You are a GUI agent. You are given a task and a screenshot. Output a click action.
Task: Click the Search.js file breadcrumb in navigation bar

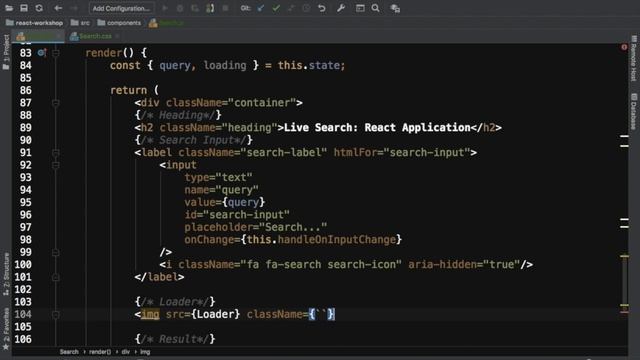coord(167,23)
